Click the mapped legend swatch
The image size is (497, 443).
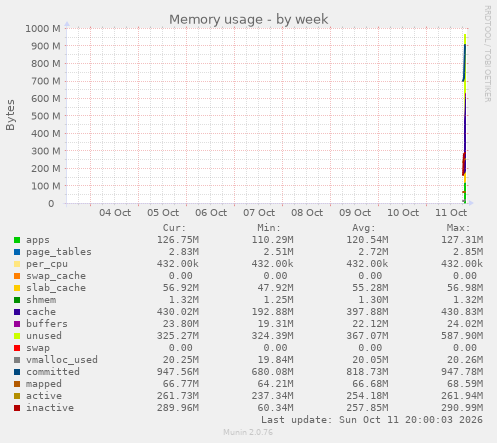point(17,384)
